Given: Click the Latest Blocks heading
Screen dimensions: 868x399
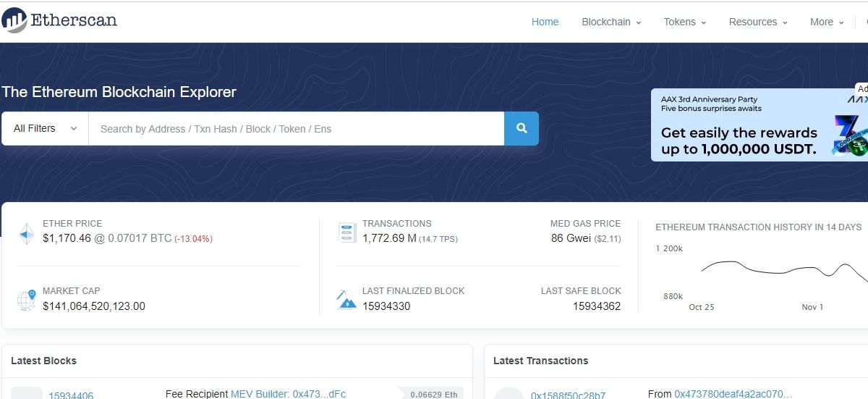Looking at the screenshot, I should [x=43, y=361].
